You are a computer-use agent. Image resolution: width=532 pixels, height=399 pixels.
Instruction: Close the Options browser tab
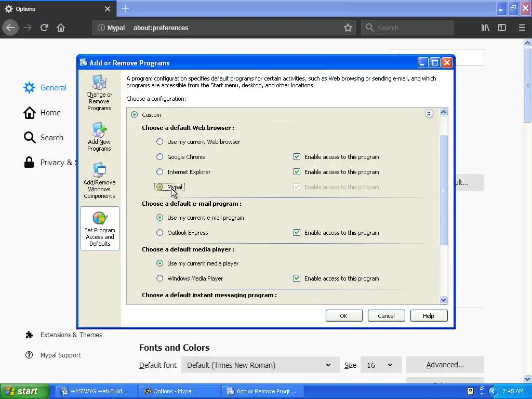coord(107,9)
